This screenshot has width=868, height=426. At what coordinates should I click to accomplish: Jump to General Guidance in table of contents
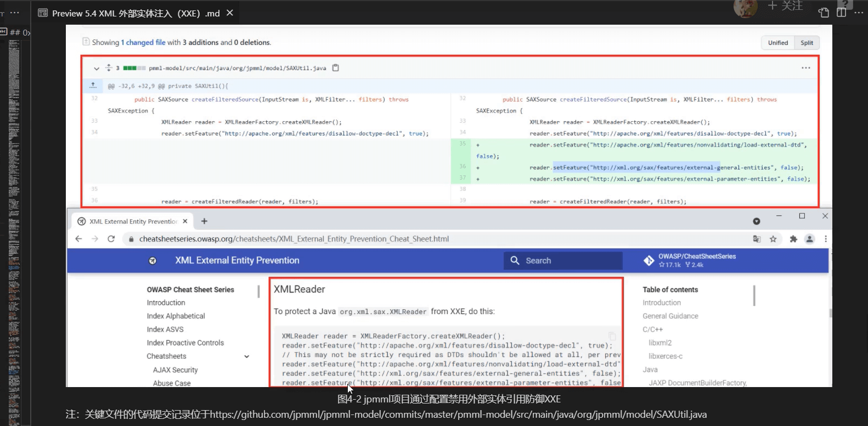point(670,316)
